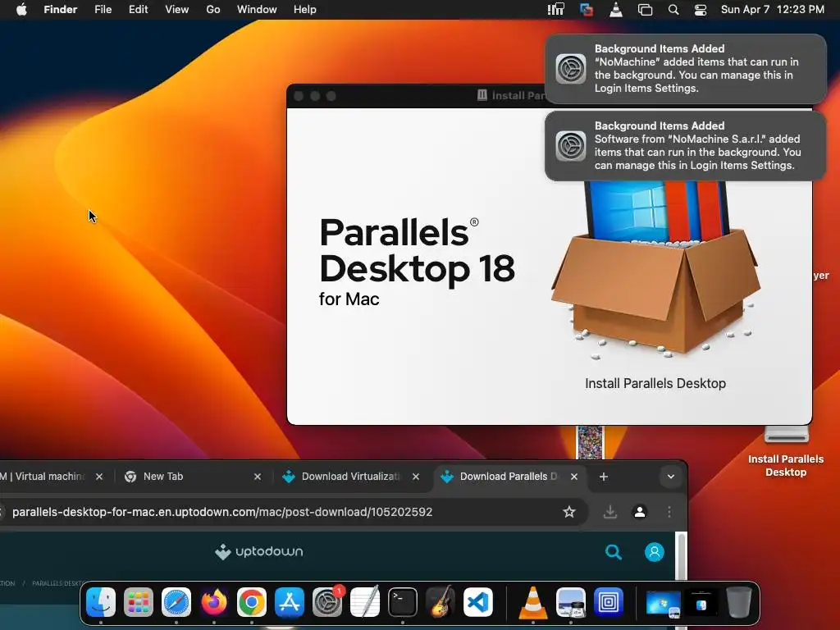
Task: Open Google Chrome from the Dock
Action: (252, 602)
